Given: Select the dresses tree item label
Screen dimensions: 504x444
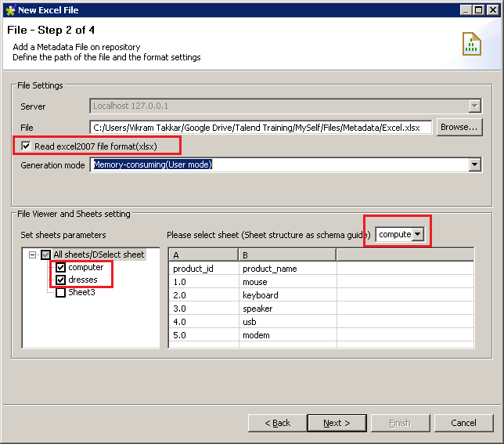Looking at the screenshot, I should point(83,280).
